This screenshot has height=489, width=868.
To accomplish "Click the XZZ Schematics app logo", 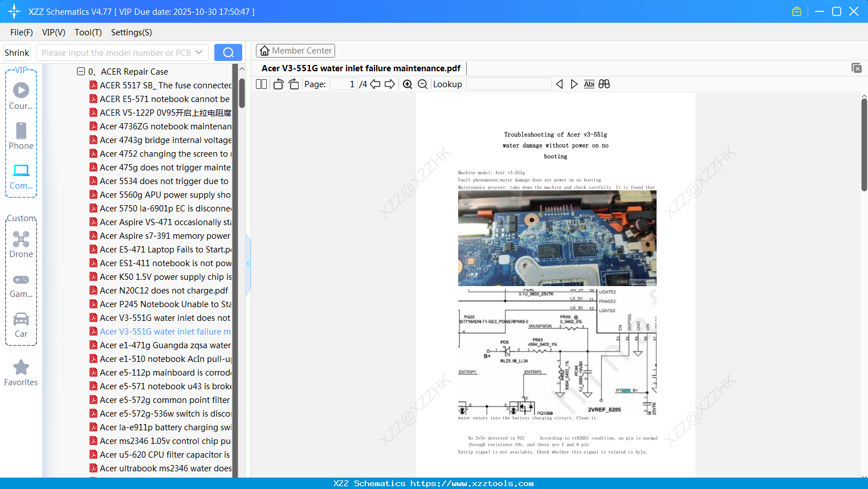I will point(14,11).
